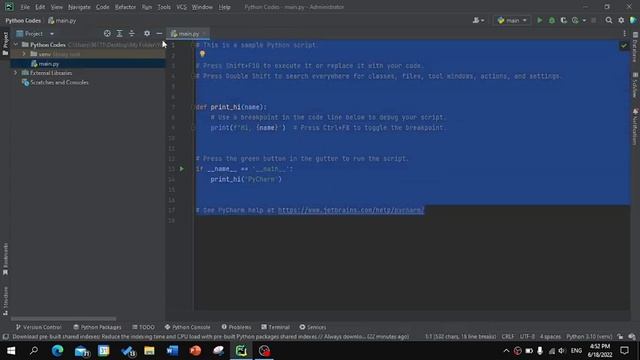
Task: Toggle the Project side tool window button
Action: click(x=5, y=43)
